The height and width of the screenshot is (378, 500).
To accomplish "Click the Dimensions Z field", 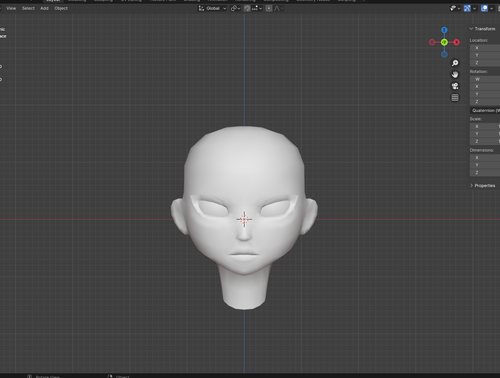I will (x=485, y=173).
